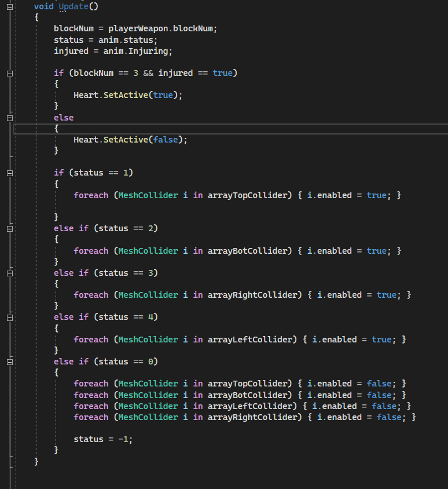Viewport: 448px width, 489px height.
Task: Click playerWeapon.blockNum in the first assignment
Action: click(161, 29)
